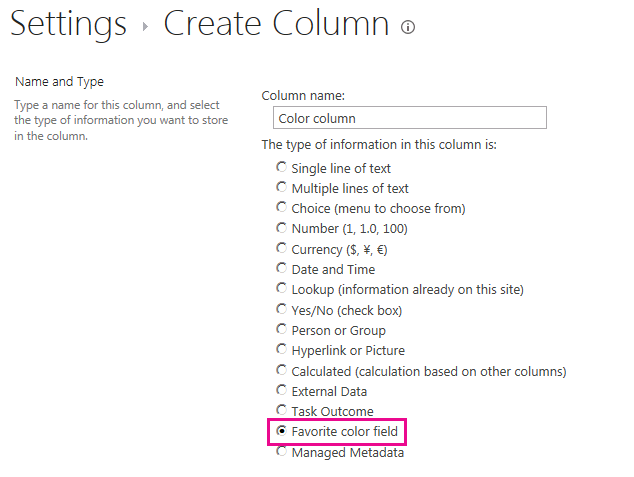This screenshot has width=634, height=477.
Task: Select Choice (menu to choose from) type
Action: [282, 208]
